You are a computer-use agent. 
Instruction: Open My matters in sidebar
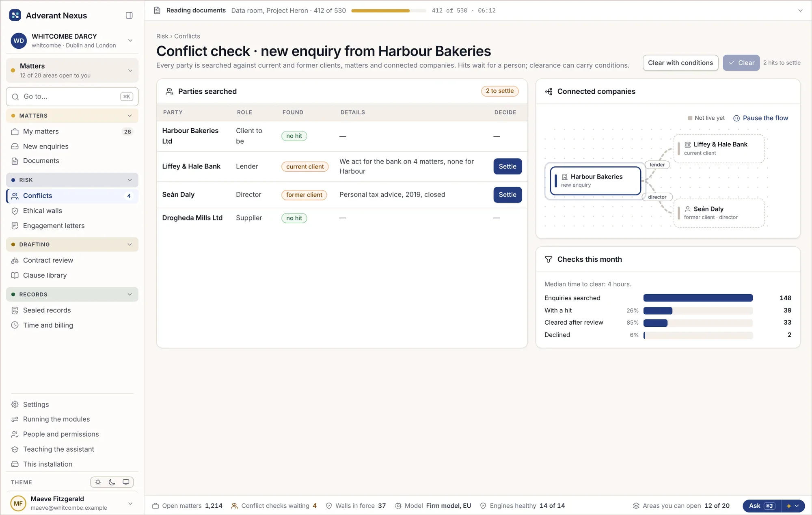pyautogui.click(x=72, y=131)
